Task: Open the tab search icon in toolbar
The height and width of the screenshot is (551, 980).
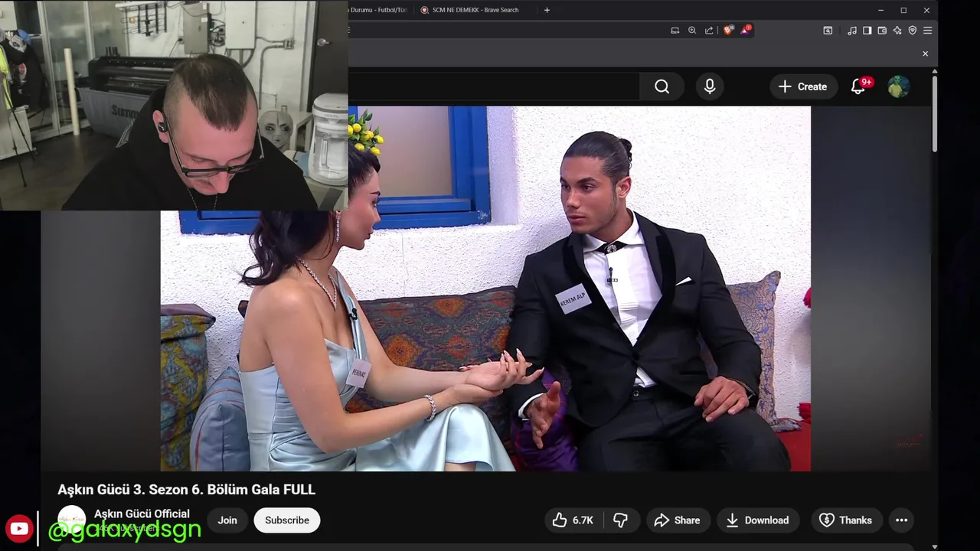Action: tap(828, 31)
